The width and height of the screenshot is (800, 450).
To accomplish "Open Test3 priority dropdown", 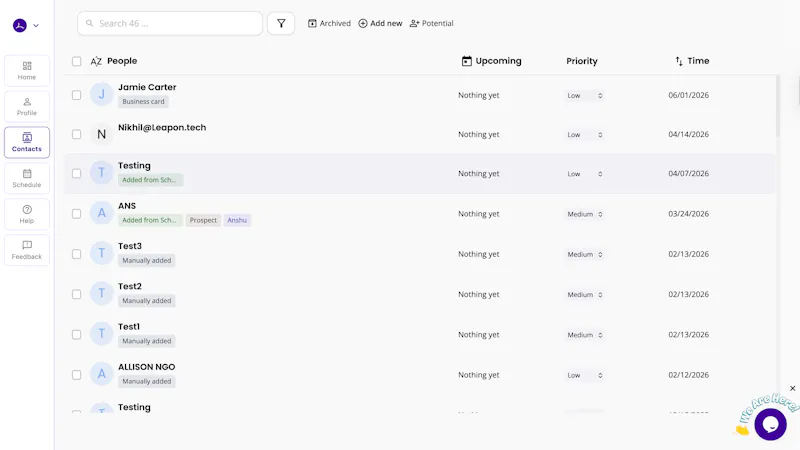I will click(x=585, y=254).
